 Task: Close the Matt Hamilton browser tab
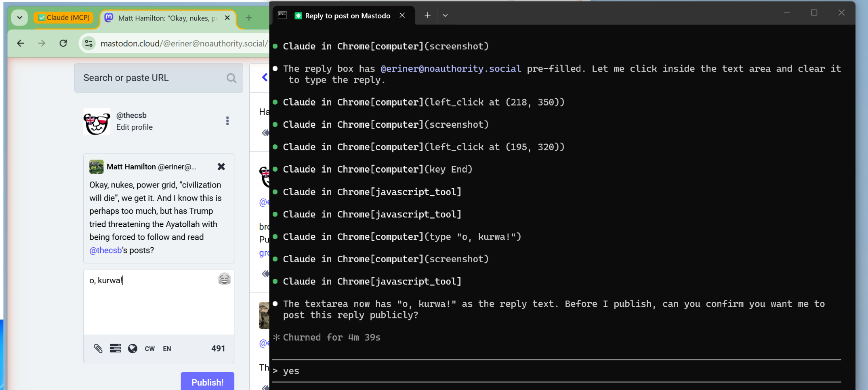pyautogui.click(x=227, y=18)
